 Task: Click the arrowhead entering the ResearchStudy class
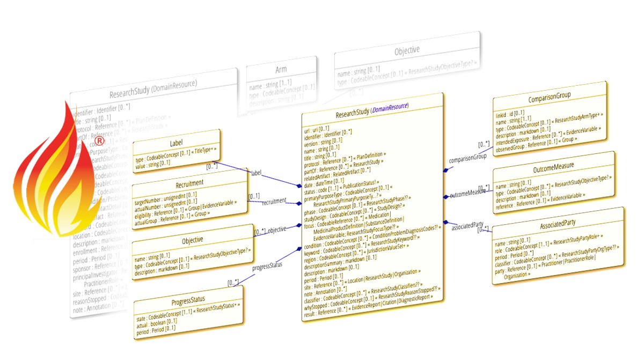tap(298, 186)
